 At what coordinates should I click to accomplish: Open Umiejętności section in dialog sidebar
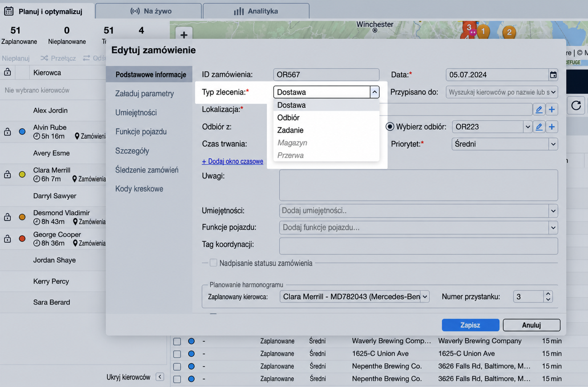[x=136, y=113]
